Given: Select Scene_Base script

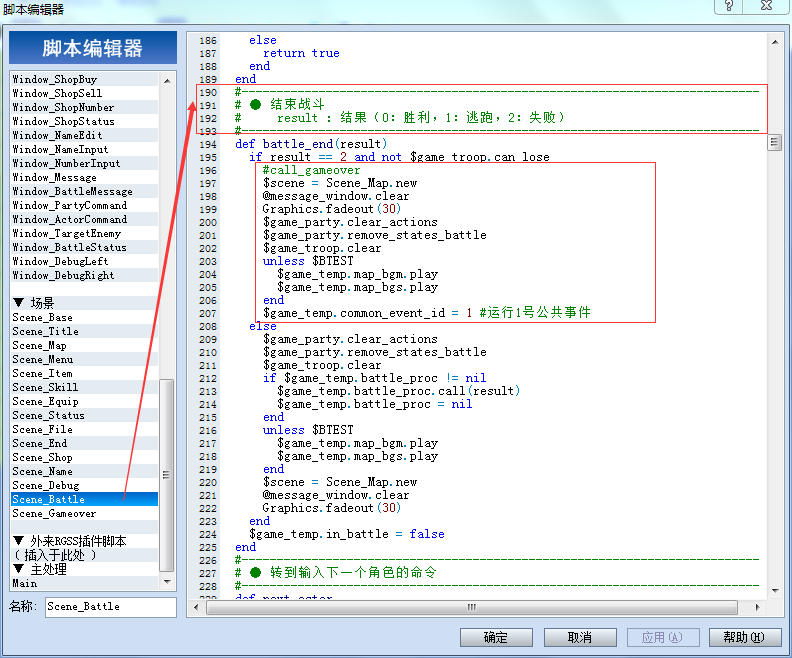Looking at the screenshot, I should [x=85, y=318].
